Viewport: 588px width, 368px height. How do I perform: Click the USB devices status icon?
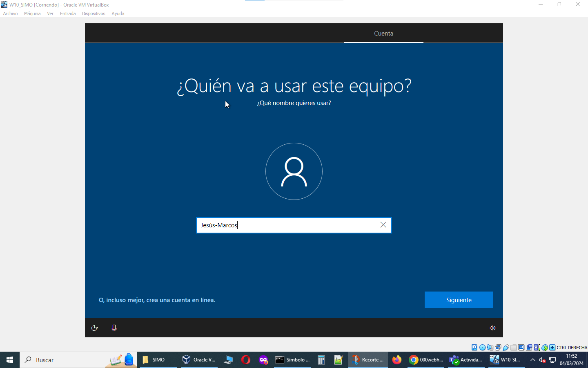506,348
